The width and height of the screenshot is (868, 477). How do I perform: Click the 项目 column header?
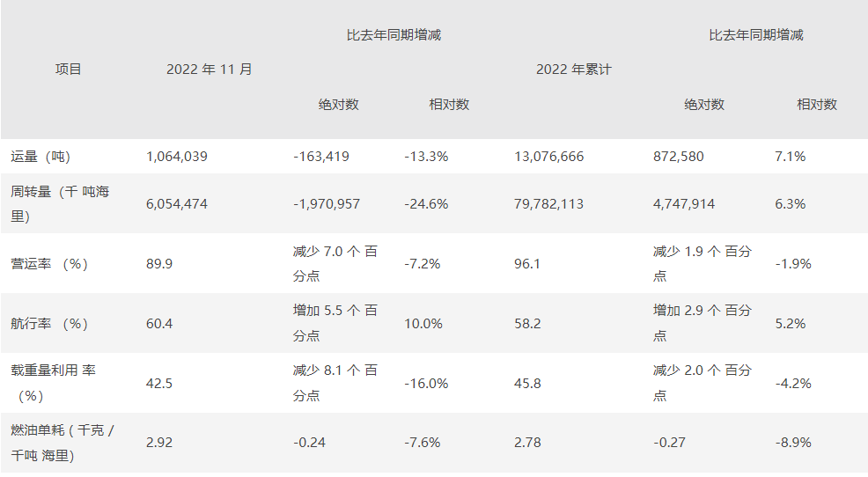point(68,70)
